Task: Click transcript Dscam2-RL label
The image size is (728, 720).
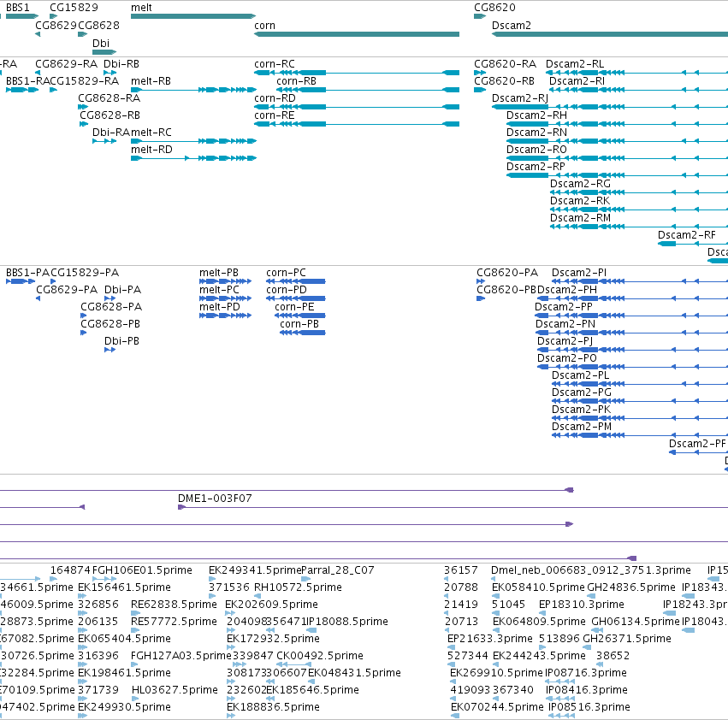Action: (x=575, y=64)
